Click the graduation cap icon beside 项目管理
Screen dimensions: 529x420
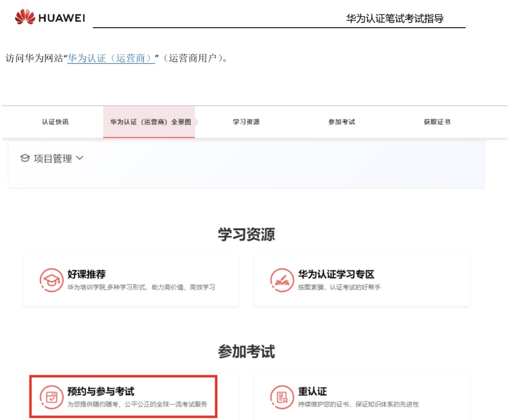(x=25, y=158)
